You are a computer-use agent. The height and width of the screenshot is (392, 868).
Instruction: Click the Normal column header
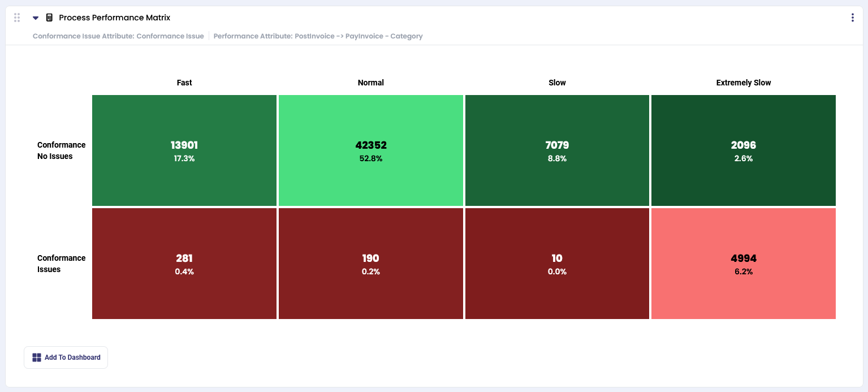click(371, 83)
